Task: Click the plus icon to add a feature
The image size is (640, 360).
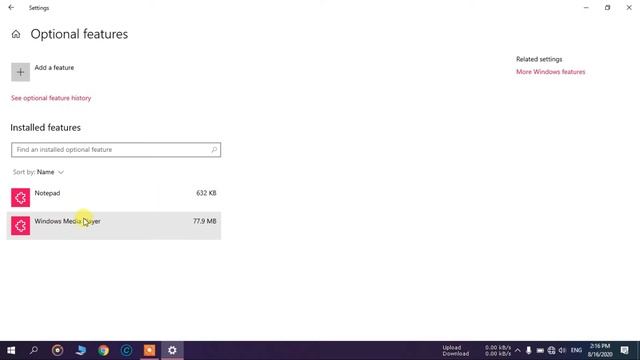Action: (x=20, y=72)
